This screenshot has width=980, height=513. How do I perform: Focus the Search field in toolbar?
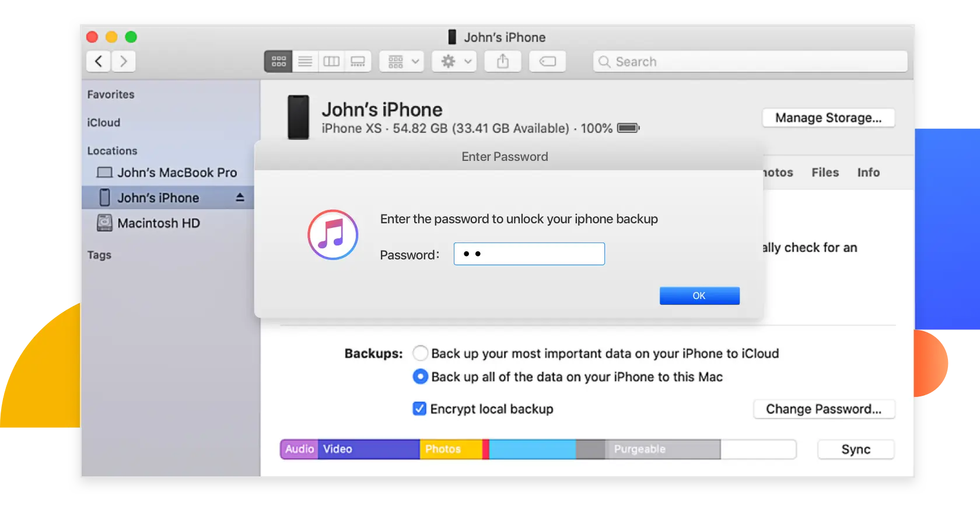(750, 61)
